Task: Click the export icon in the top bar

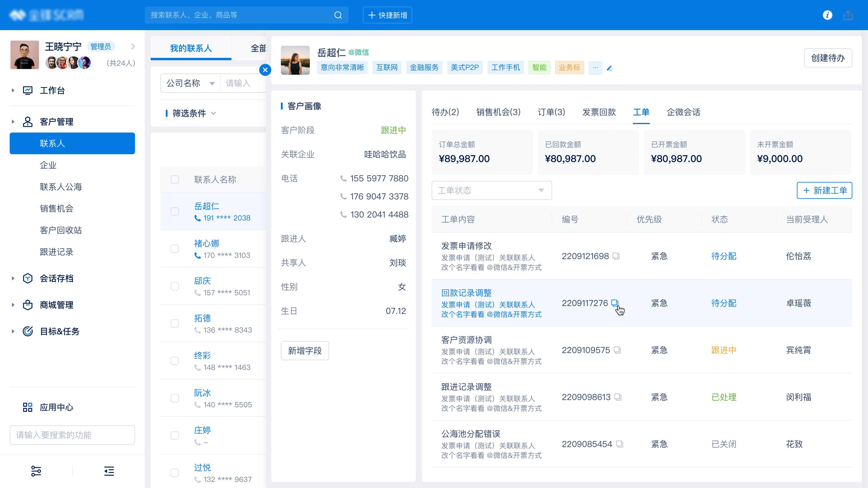Action: (x=848, y=15)
